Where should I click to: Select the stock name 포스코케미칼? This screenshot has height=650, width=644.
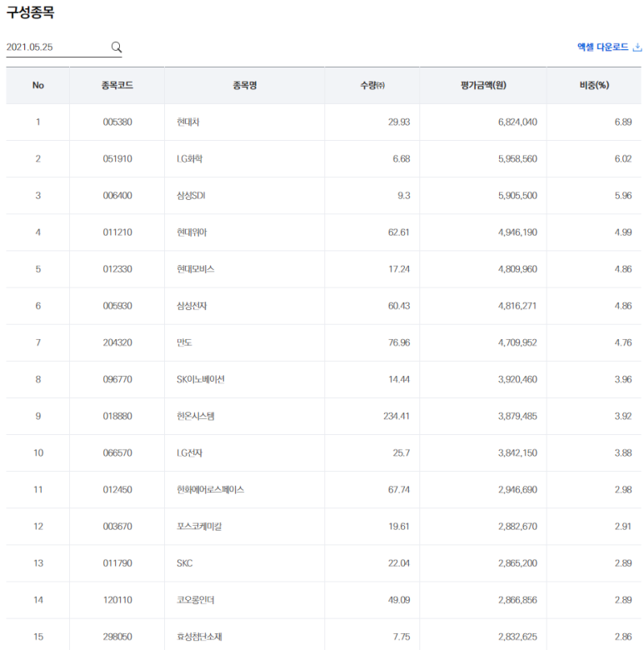[199, 527]
